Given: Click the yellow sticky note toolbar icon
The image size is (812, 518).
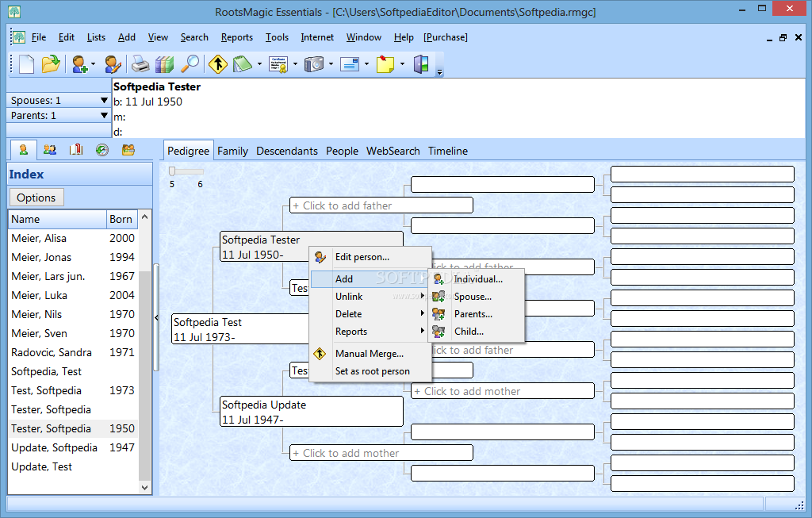Looking at the screenshot, I should pos(385,64).
